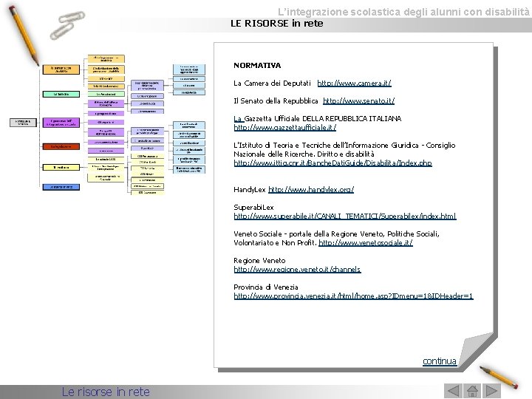
Task: Click the 'Provincia di Venezia' label text
Action: click(266, 287)
